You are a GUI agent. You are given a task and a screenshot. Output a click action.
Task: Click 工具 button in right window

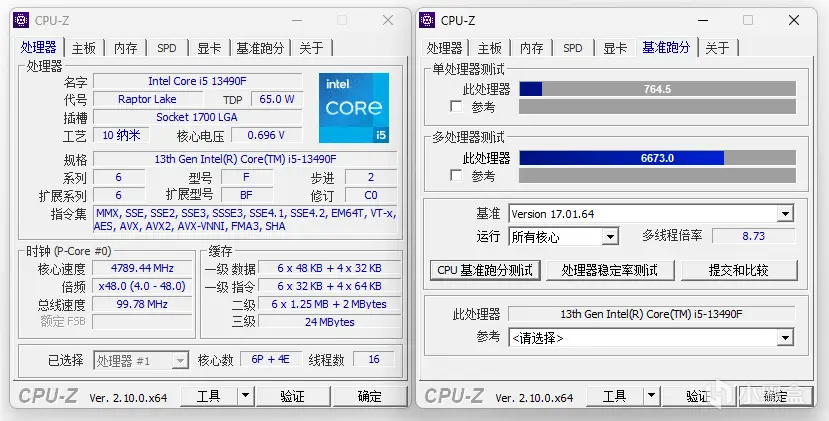tap(615, 396)
